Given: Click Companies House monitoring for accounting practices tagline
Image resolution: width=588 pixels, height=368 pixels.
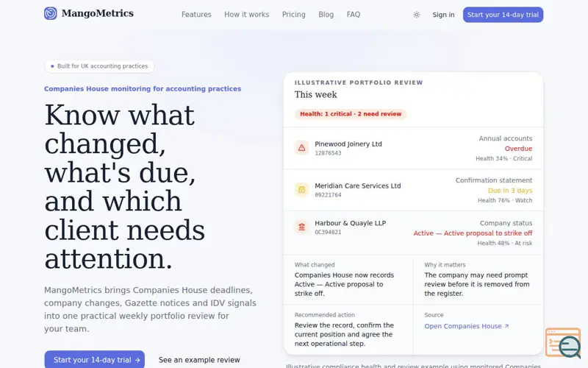Looking at the screenshot, I should pyautogui.click(x=143, y=89).
